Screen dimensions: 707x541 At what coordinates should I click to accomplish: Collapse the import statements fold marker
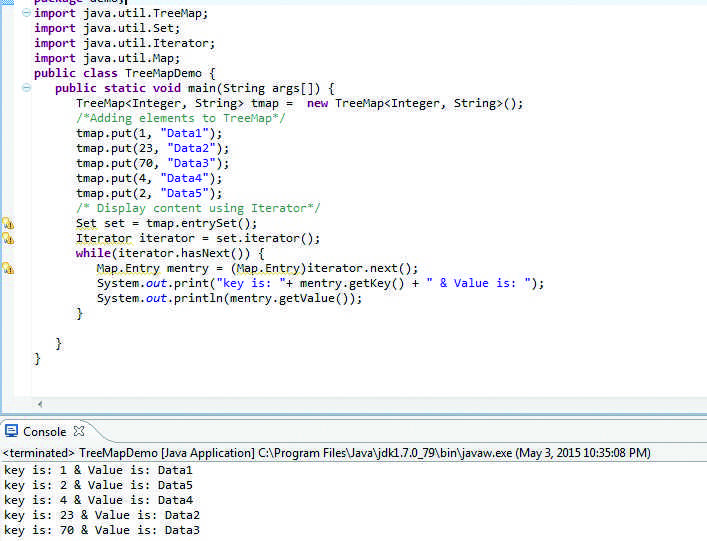pos(27,13)
